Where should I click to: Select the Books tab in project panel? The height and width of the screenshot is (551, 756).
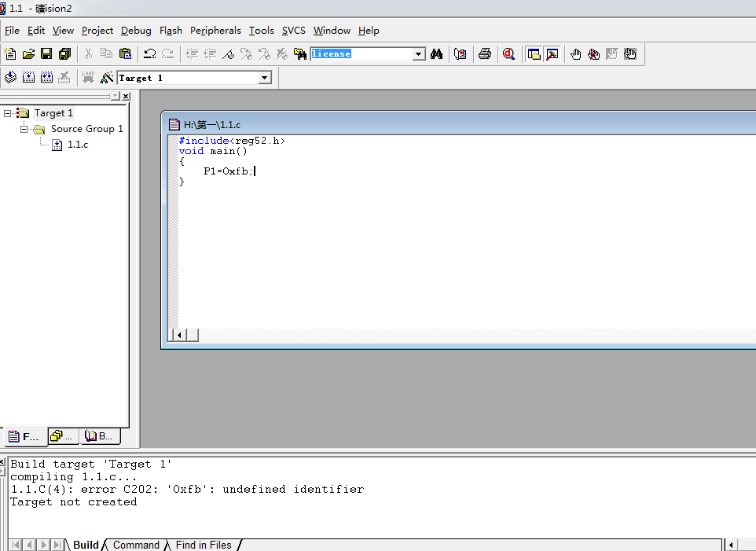(x=100, y=435)
